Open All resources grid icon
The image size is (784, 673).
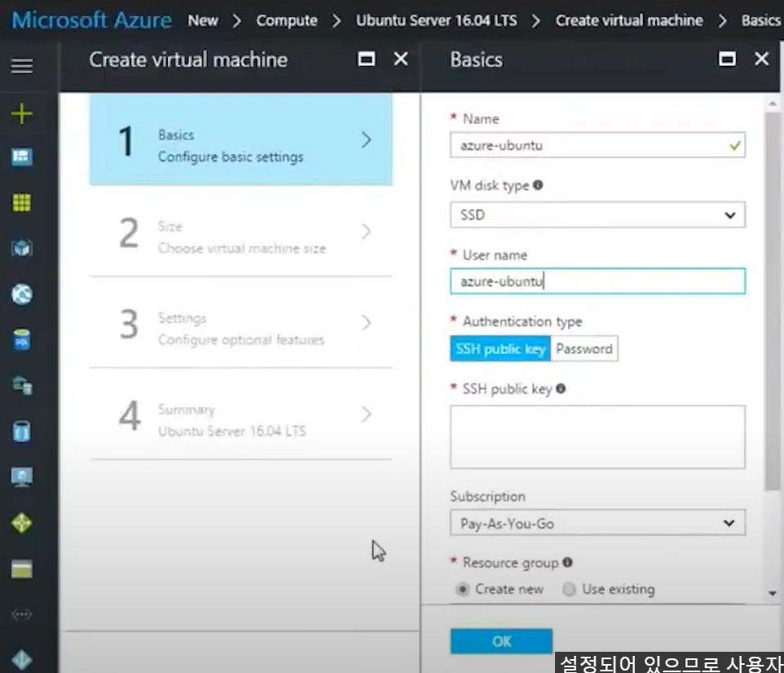pos(22,203)
